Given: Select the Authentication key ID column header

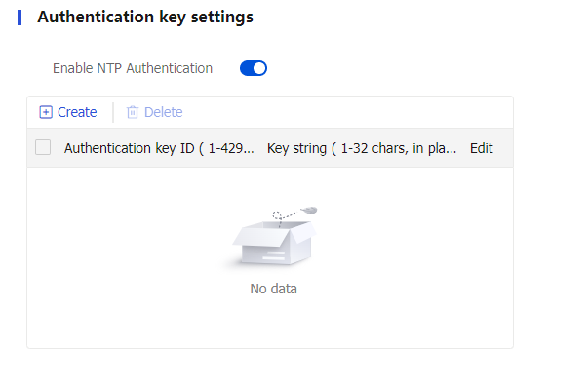Looking at the screenshot, I should coord(159,148).
